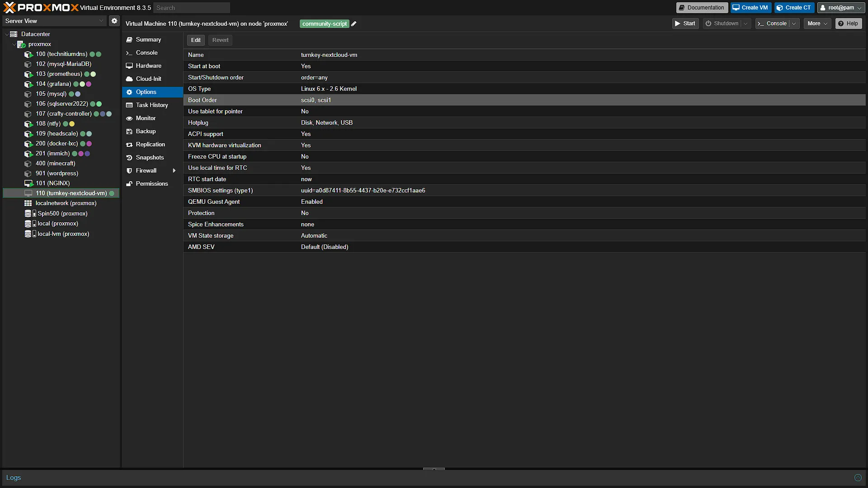Click the Create VM button
The image size is (868, 488).
coord(750,8)
